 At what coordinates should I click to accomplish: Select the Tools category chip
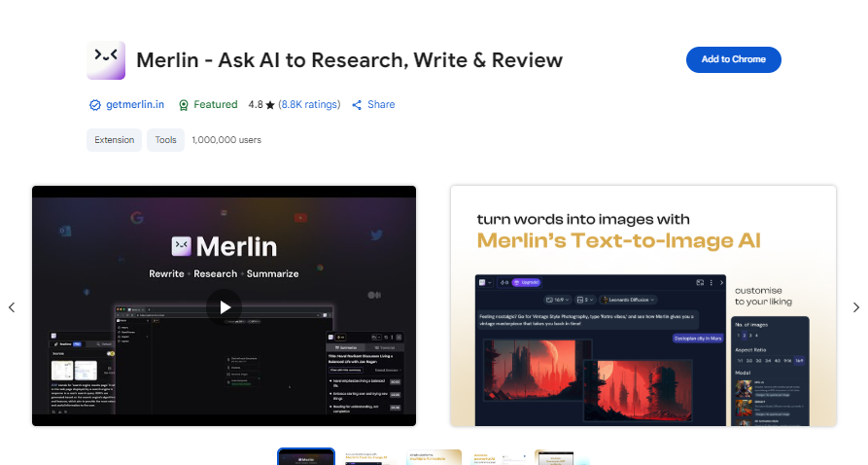[x=165, y=140]
